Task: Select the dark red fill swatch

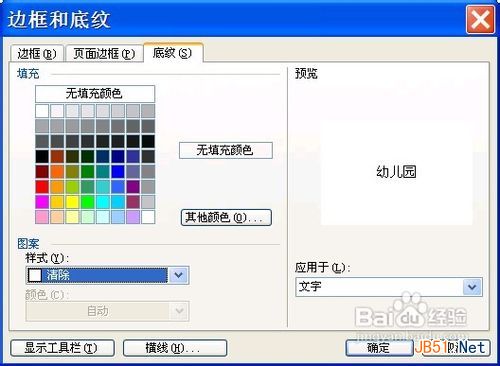Action: 42,172
